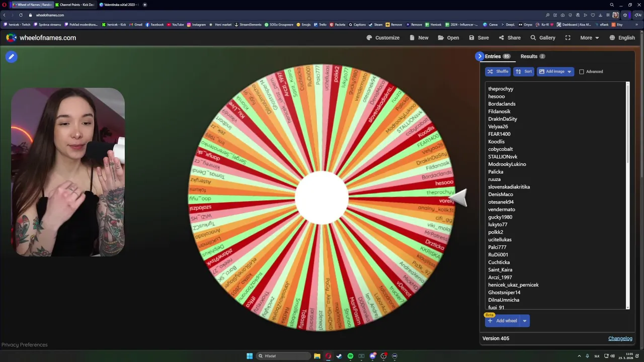Click the white wheel center to spin

[321, 198]
